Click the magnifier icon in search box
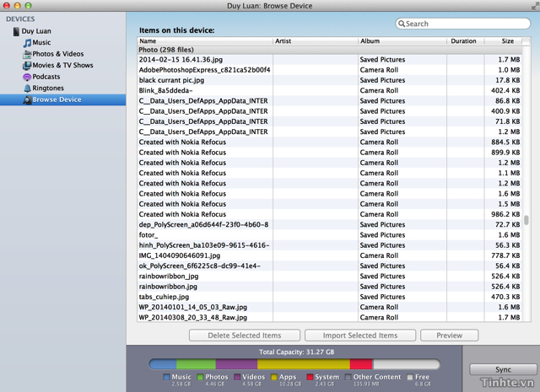540x392 pixels. point(402,24)
